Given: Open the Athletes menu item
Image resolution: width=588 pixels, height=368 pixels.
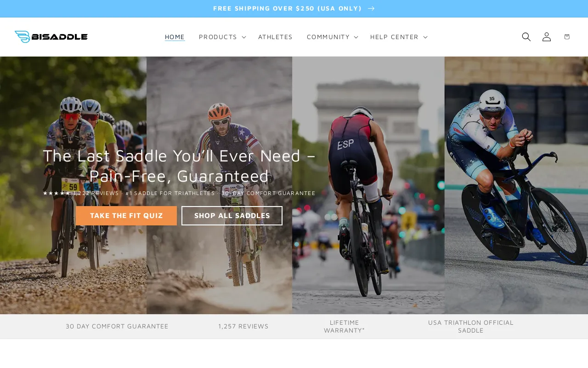Looking at the screenshot, I should click(275, 37).
